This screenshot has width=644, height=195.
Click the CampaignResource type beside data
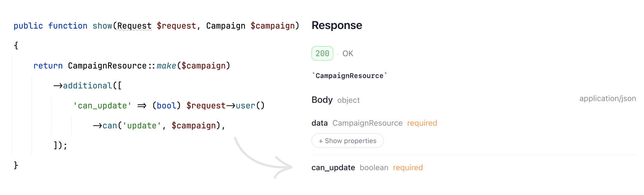pyautogui.click(x=367, y=123)
